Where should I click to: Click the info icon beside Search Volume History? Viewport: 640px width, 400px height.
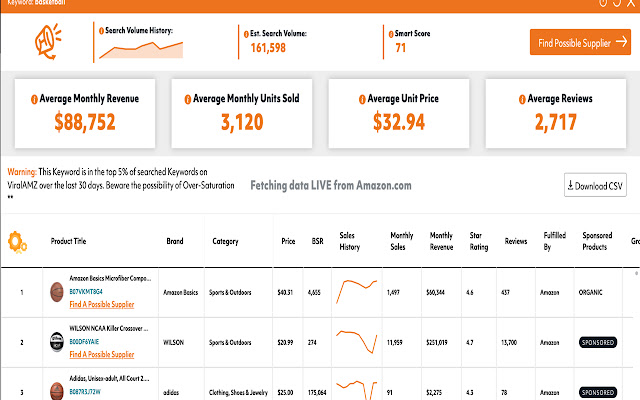click(x=101, y=31)
